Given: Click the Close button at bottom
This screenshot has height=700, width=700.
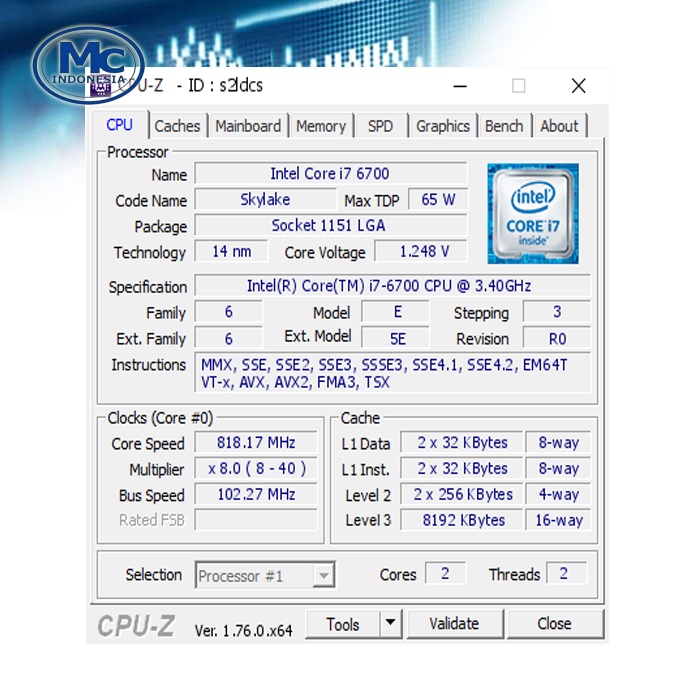Looking at the screenshot, I should [x=554, y=624].
